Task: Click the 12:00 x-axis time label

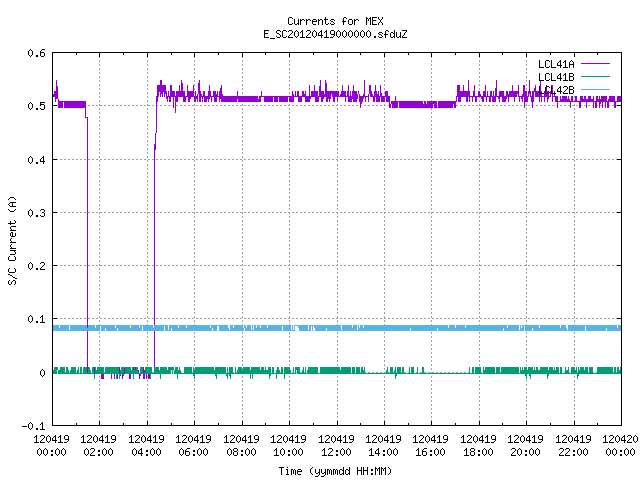Action: 336,452
